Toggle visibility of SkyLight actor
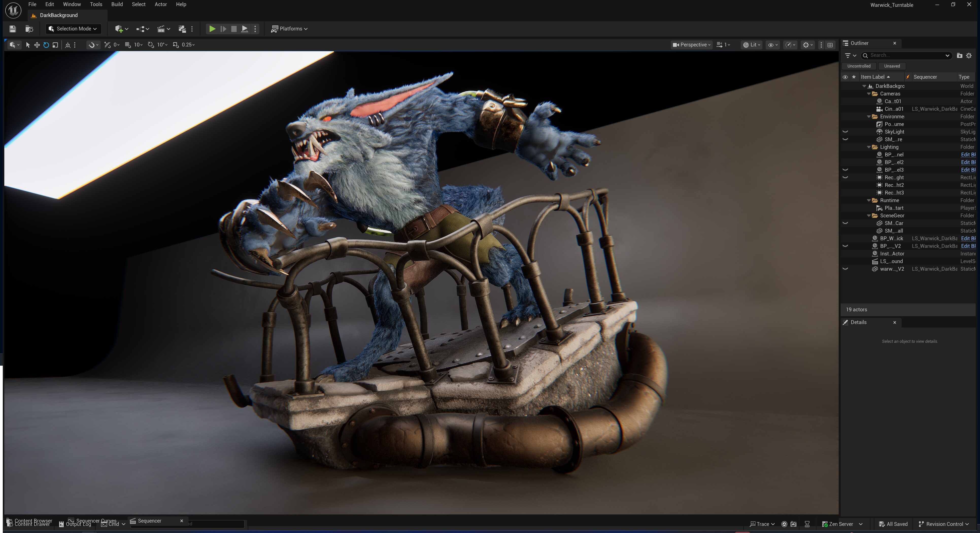 click(x=845, y=132)
